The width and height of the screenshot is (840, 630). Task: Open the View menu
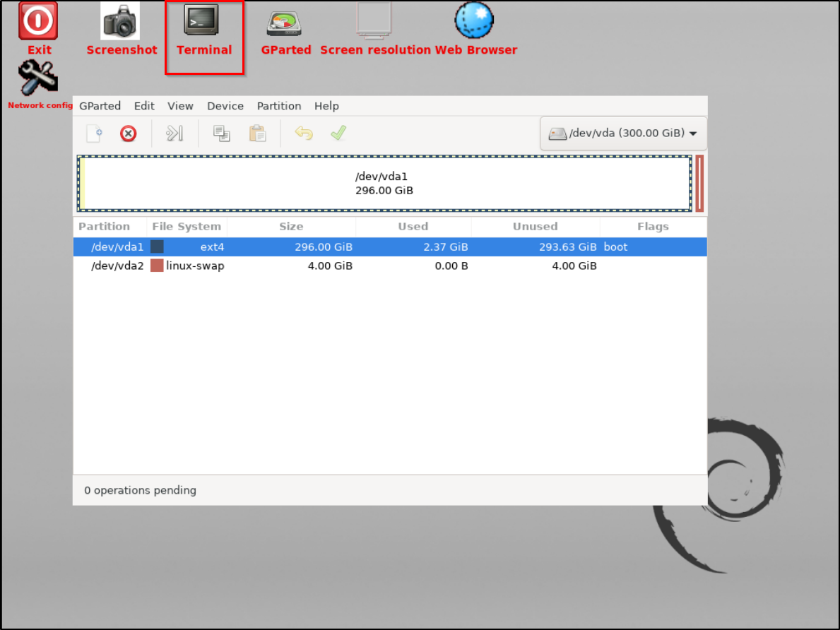tap(180, 106)
